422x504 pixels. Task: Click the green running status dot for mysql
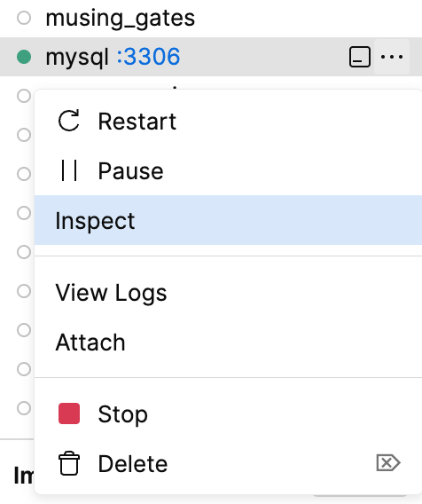(x=24, y=57)
